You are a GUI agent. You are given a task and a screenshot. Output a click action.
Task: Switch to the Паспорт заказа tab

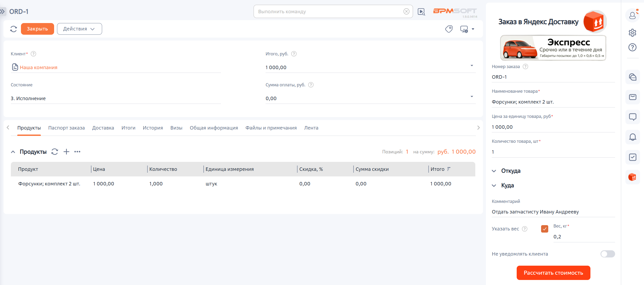(x=66, y=128)
